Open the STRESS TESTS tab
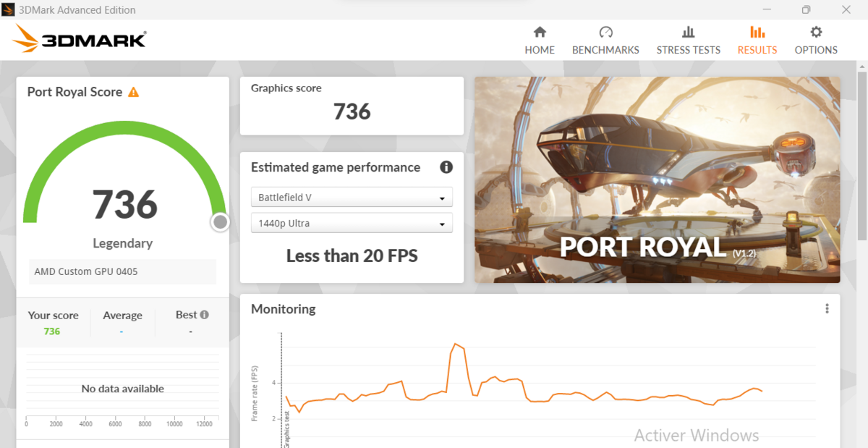 pos(688,41)
